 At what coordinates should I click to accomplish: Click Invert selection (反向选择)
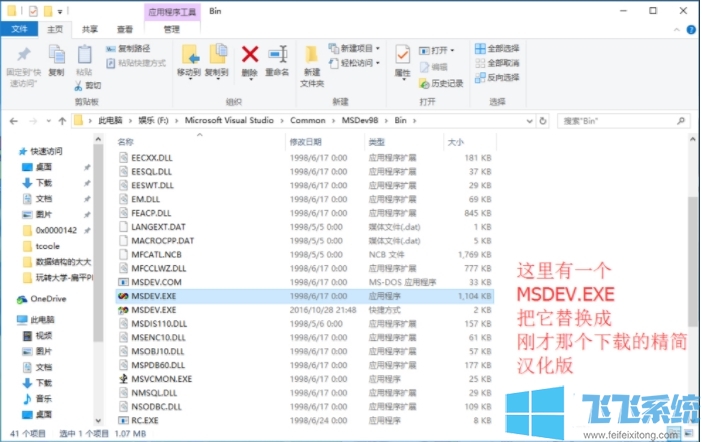(497, 77)
